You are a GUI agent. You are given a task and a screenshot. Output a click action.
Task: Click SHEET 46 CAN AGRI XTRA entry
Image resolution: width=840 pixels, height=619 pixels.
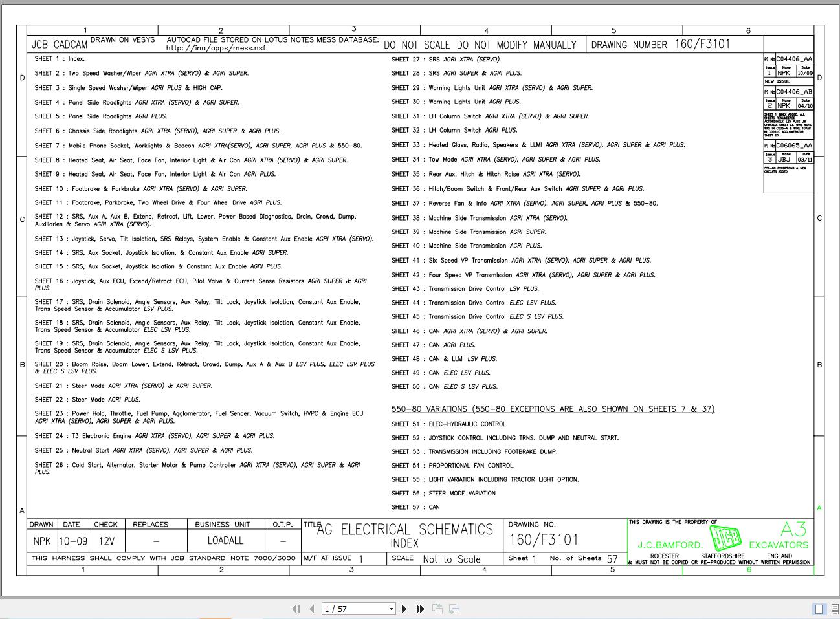click(470, 331)
